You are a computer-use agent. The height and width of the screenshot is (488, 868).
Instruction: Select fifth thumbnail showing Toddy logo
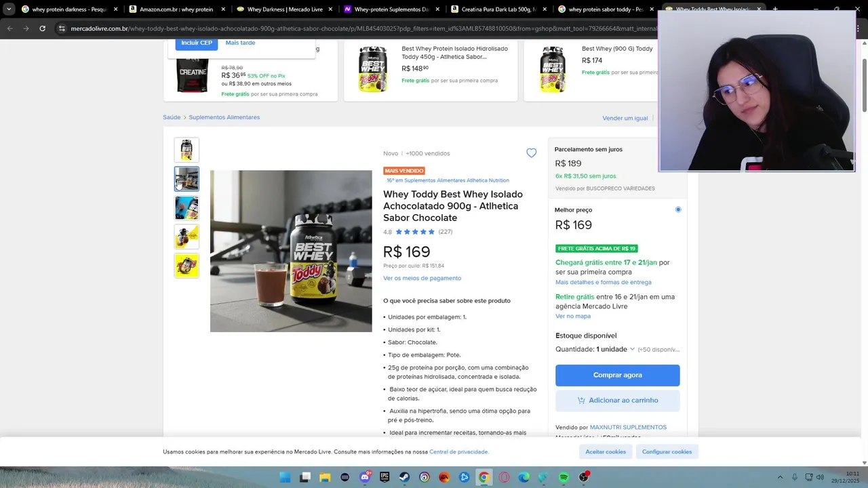186,266
